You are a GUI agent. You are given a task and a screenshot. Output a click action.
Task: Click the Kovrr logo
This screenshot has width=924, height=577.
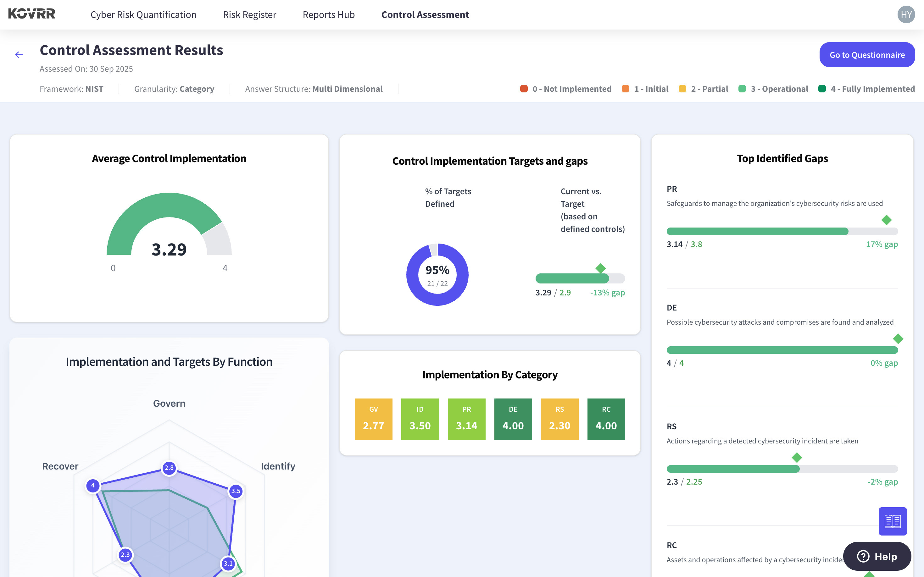pyautogui.click(x=32, y=14)
